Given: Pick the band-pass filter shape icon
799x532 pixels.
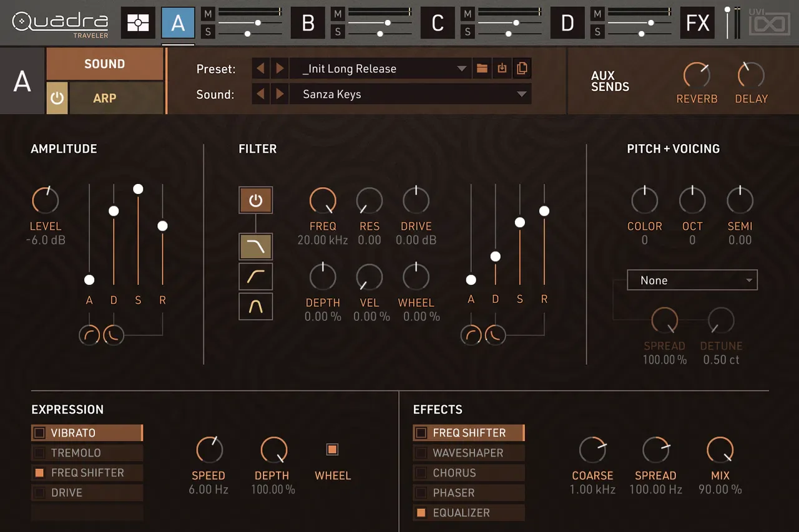Looking at the screenshot, I should point(256,306).
